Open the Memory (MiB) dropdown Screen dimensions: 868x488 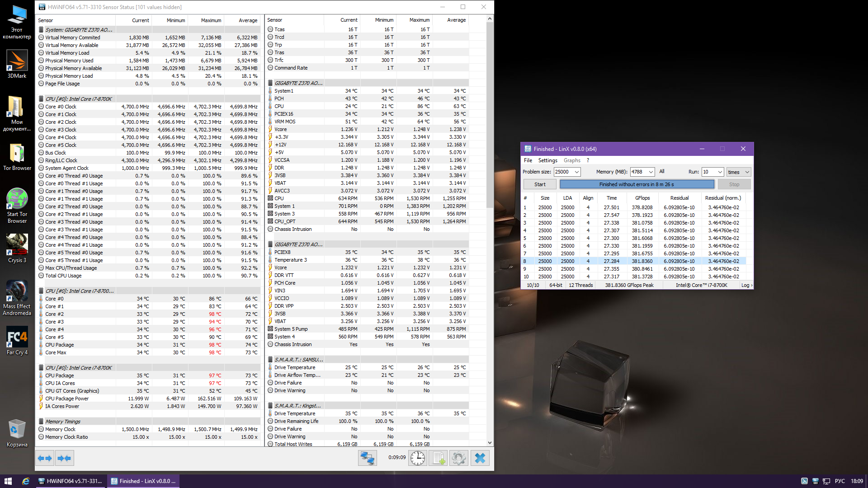(651, 172)
